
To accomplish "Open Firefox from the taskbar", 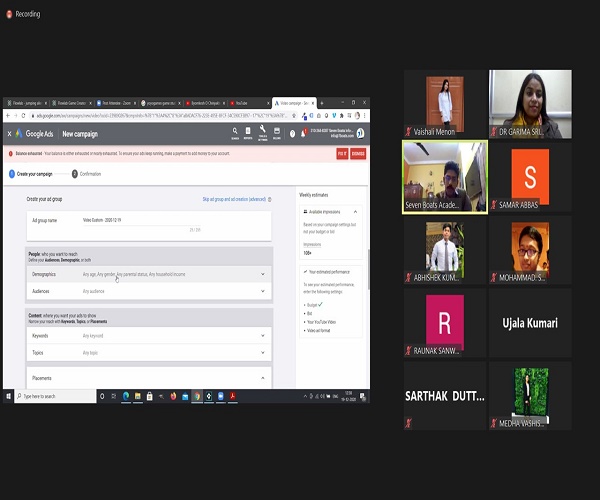I will (173, 396).
